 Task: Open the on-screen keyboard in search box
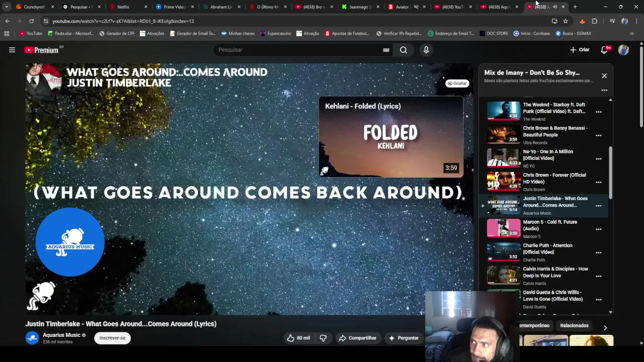[x=386, y=50]
